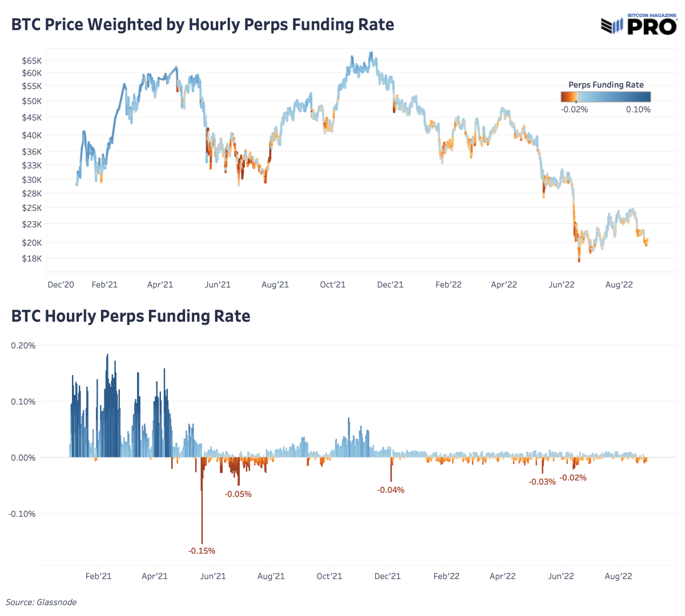Click the -0.10% funding rate axis label
Image resolution: width=685 pixels, height=616 pixels.
click(22, 514)
